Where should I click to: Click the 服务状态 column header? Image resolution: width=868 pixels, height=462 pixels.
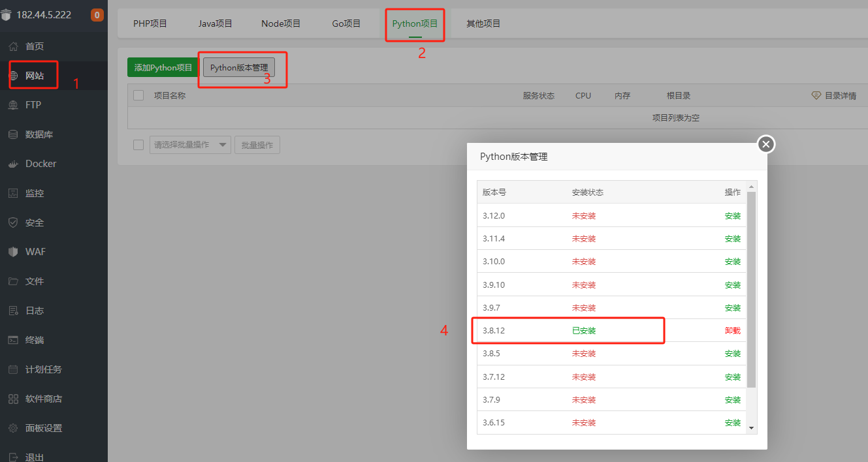click(539, 95)
